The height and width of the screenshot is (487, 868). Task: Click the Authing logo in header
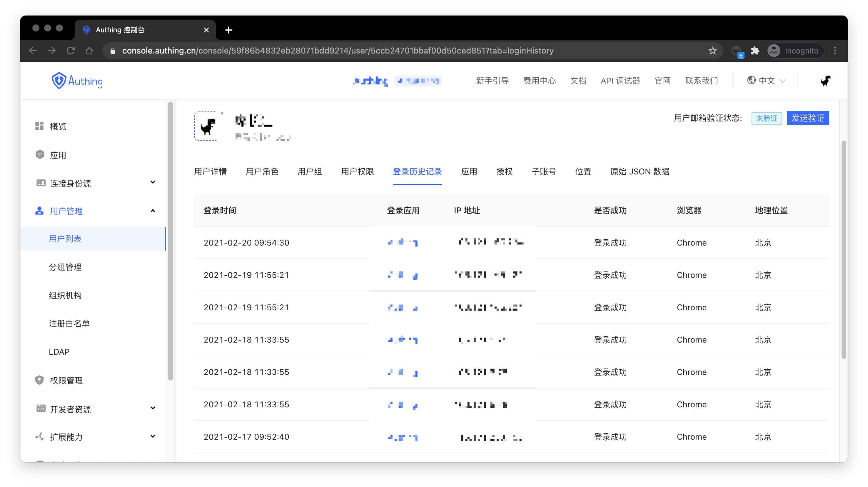point(77,81)
